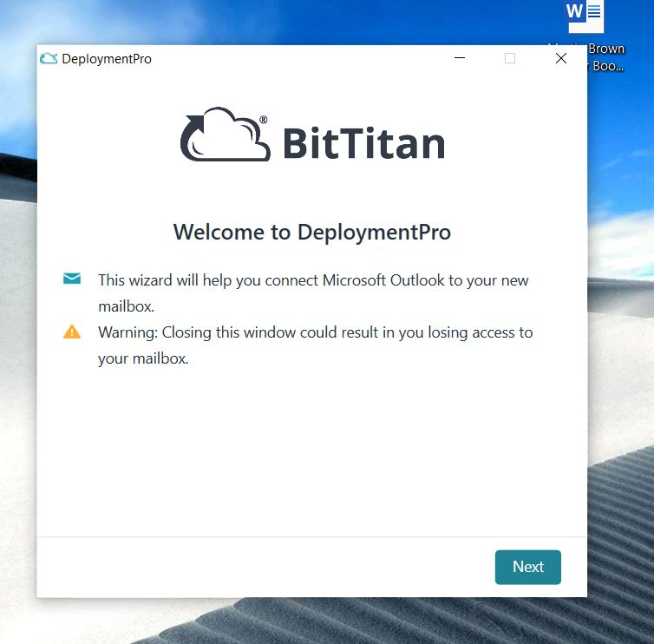The image size is (654, 644).
Task: Click the BitTitan wordmark text
Action: (364, 142)
